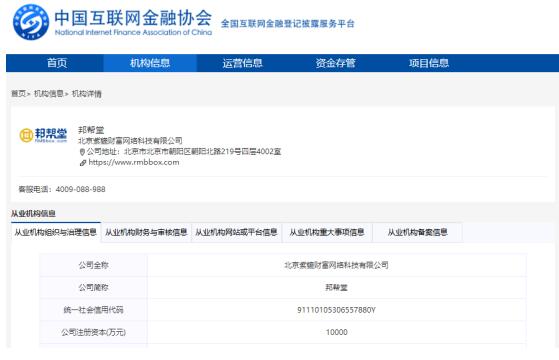Open 资金存管 in the navigation bar
Screen dimensions: 559x360
click(335, 63)
